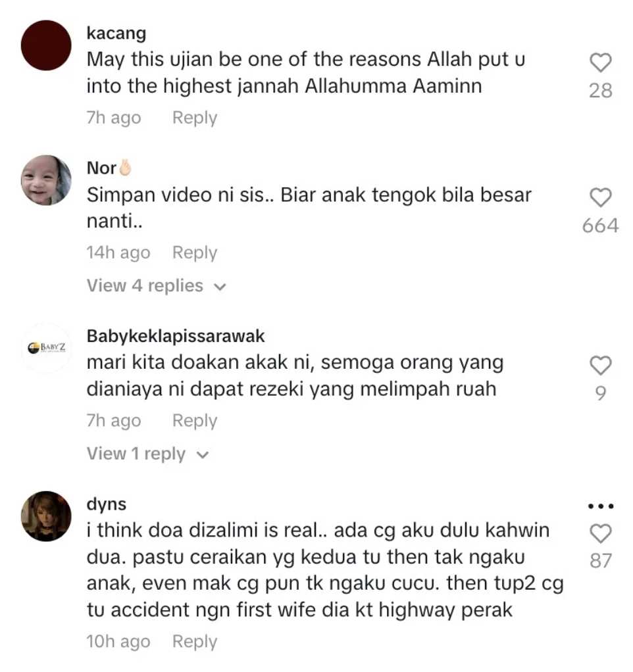This screenshot has width=633, height=672.
Task: Open Nor's baby photo avatar
Action: tap(46, 180)
